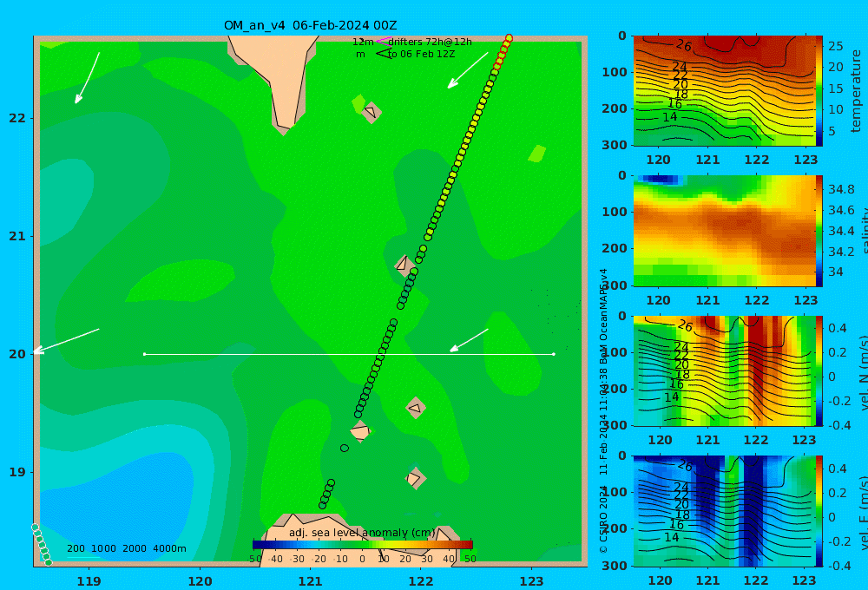The image size is (868, 590).
Task: Click the 14 contour label in the temperature panel
Action: [669, 117]
